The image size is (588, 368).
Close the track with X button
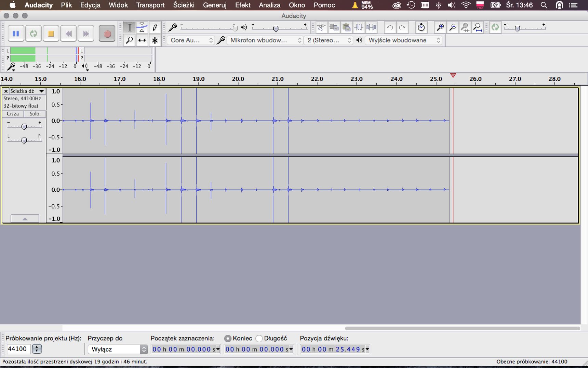coord(6,91)
